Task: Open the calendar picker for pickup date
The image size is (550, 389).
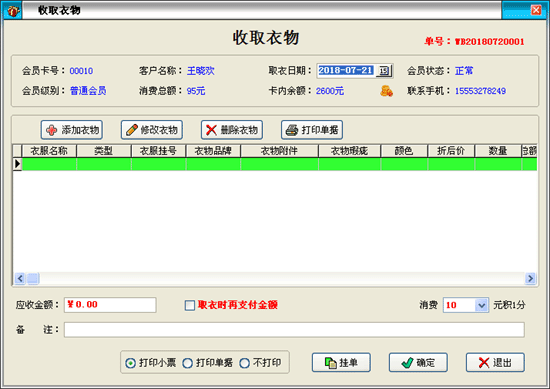Action: [384, 71]
